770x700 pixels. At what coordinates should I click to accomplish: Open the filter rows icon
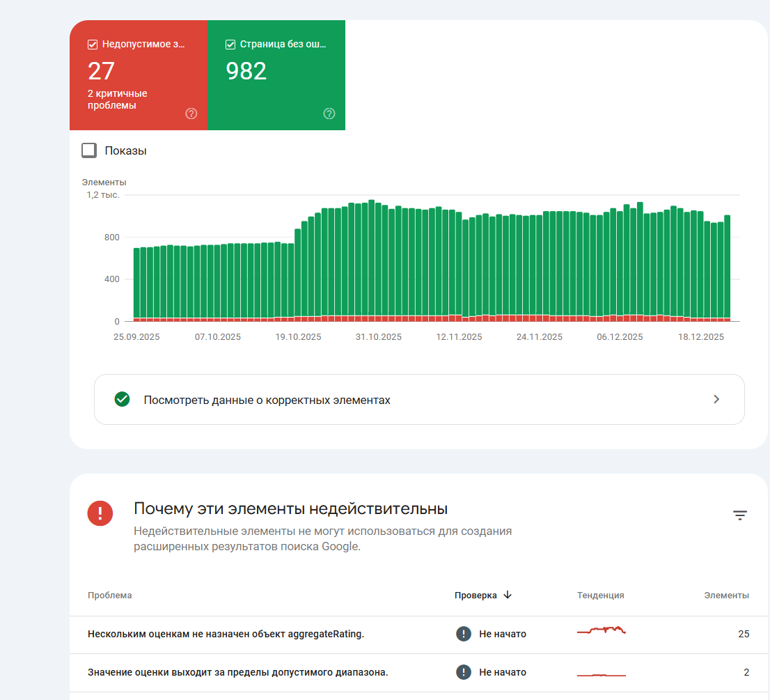click(739, 515)
